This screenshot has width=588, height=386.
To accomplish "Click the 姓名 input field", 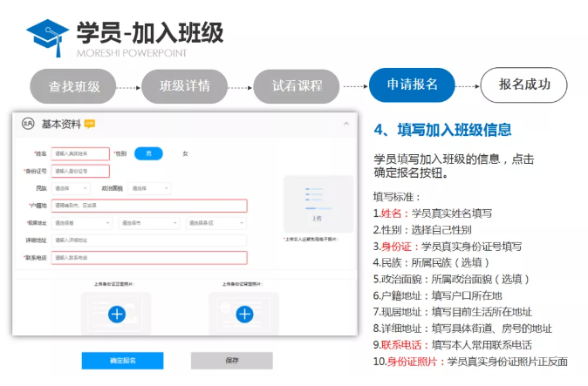I will pyautogui.click(x=80, y=153).
